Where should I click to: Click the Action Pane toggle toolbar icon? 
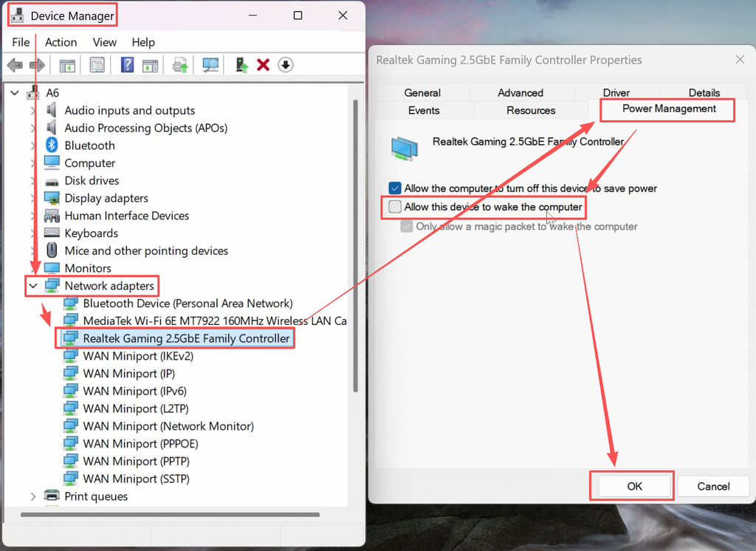point(151,65)
